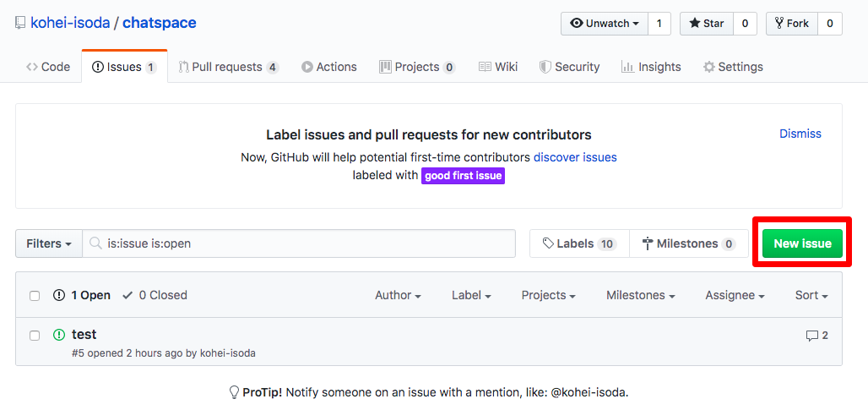Click the repository book icon beside kohei-isoda

coord(19,23)
